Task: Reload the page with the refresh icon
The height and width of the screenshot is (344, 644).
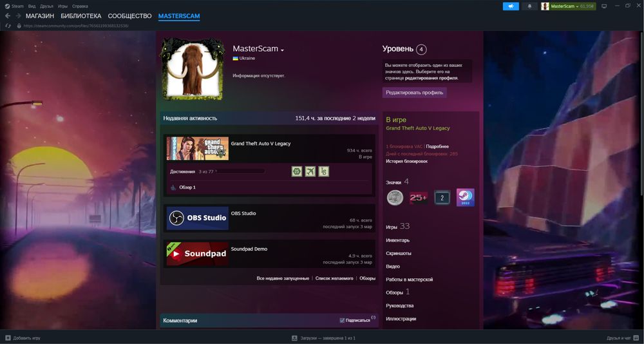Action: click(x=8, y=26)
